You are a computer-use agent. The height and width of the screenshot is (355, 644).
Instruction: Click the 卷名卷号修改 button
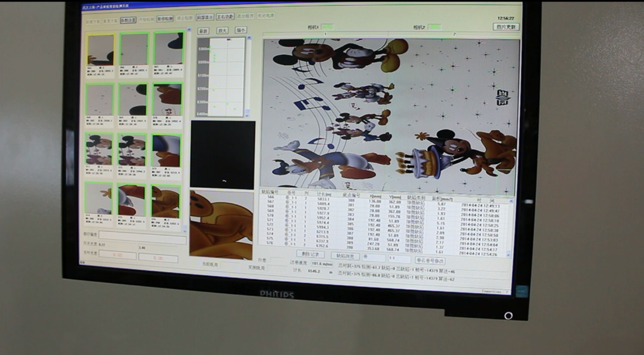click(x=430, y=261)
